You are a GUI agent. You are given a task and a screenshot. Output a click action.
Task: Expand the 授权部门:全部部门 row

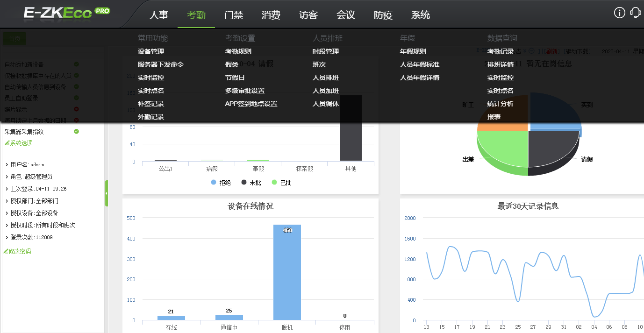(x=32, y=201)
